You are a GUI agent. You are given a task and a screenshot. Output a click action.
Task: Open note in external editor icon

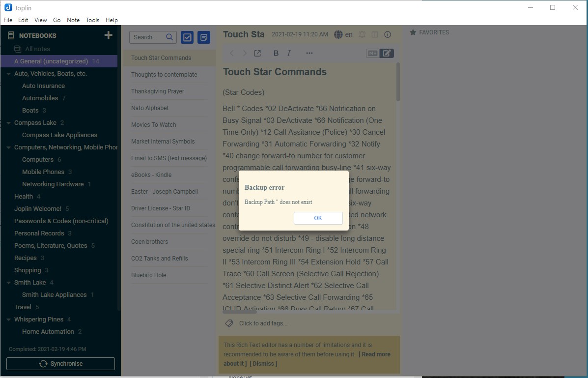click(257, 53)
